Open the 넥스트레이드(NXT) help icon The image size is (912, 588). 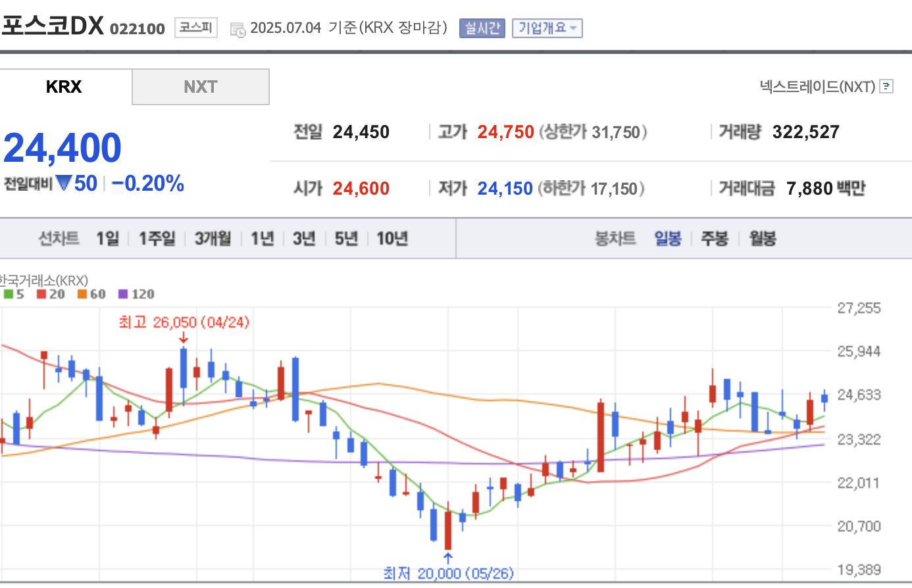[x=886, y=86]
